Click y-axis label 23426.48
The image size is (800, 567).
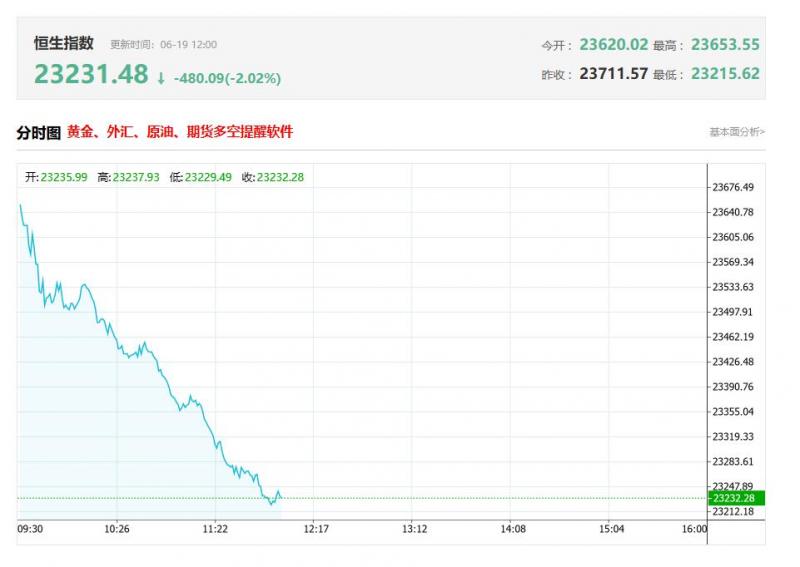tap(733, 362)
